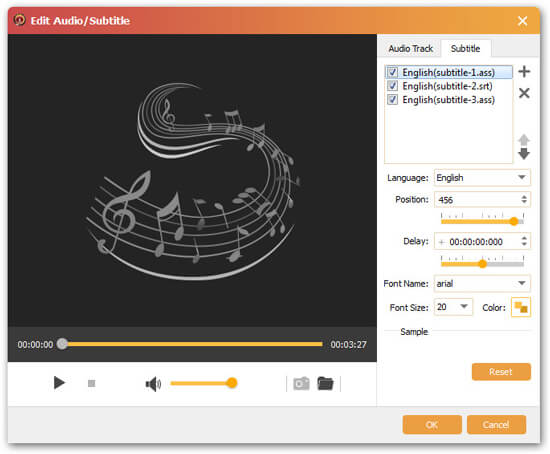Screen dimensions: 550x454
Task: Toggle the English(subtitle-3.ass) checkbox
Action: click(392, 100)
